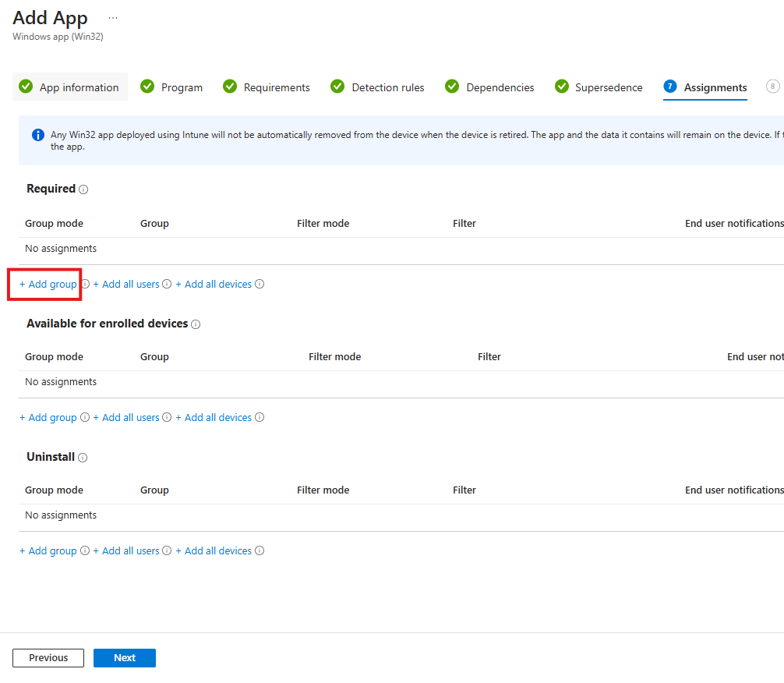This screenshot has width=784, height=683.
Task: Select the Assignments tab
Action: coord(705,87)
